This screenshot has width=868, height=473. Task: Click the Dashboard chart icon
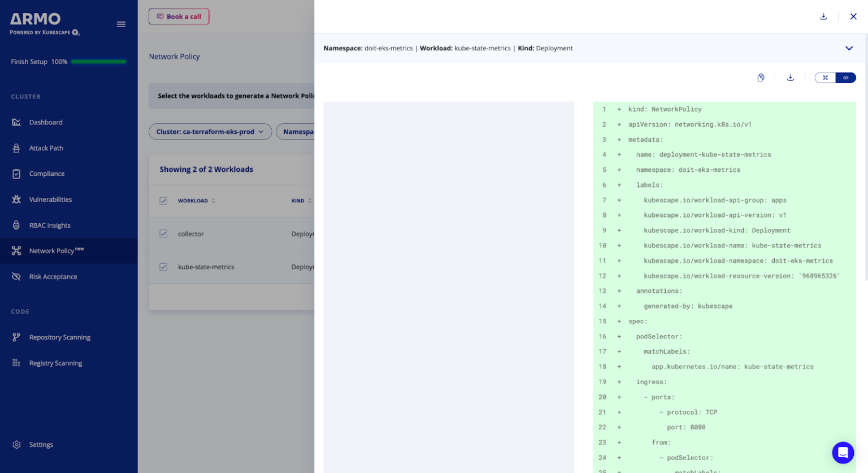point(16,122)
